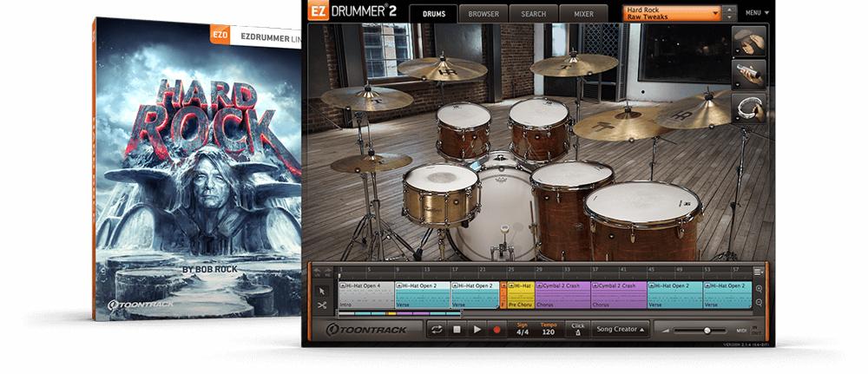Start playback with the play button
This screenshot has width=868, height=374.
click(x=477, y=330)
